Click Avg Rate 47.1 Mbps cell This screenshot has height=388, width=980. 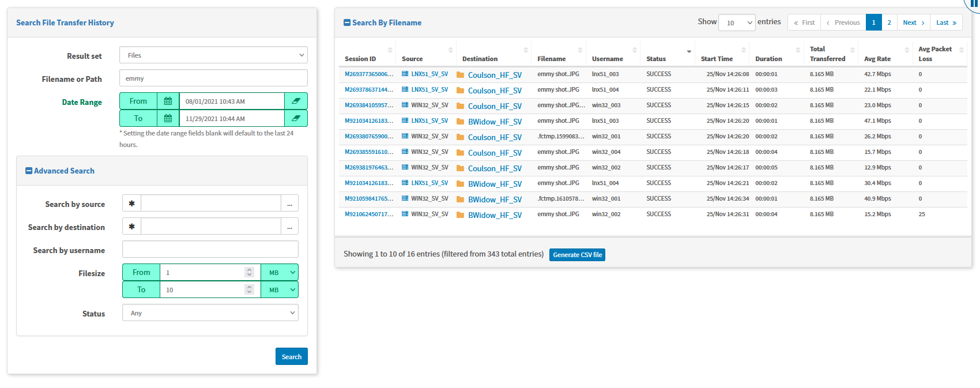pos(877,121)
